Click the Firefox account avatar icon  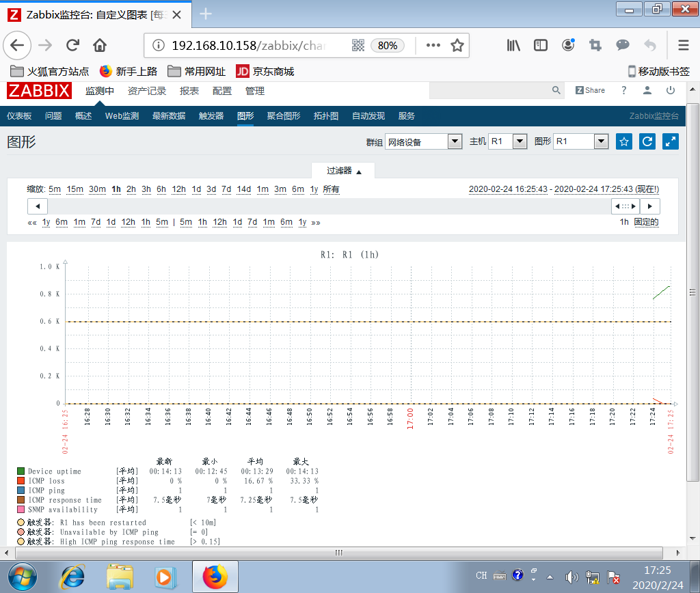[x=568, y=45]
